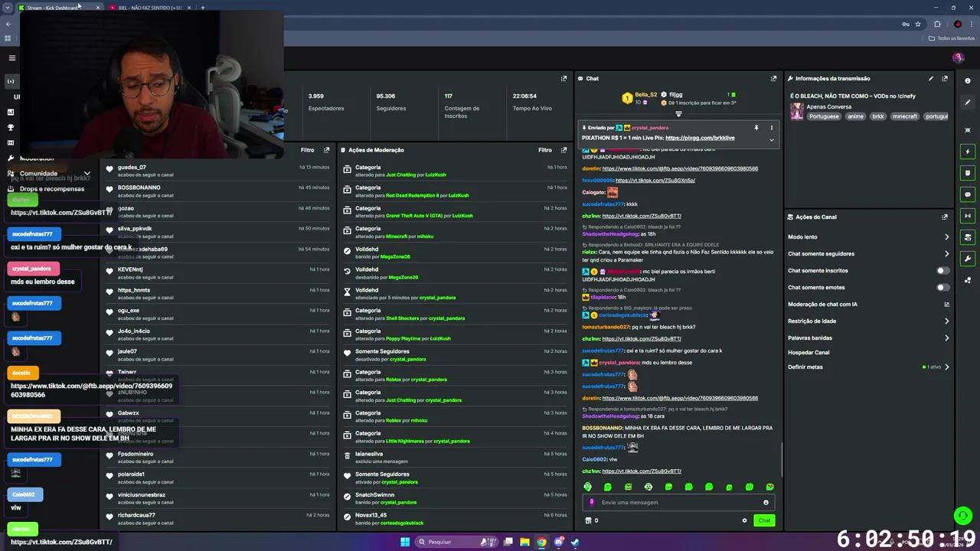Pop out the followers activity panel
Screen dimensions: 980x551
coord(326,150)
